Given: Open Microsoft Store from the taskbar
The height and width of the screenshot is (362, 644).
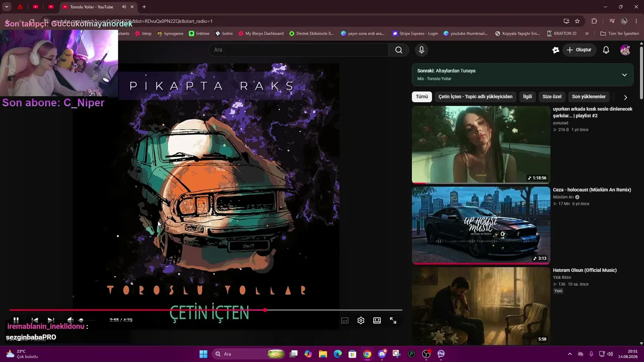Looking at the screenshot, I should [353, 354].
